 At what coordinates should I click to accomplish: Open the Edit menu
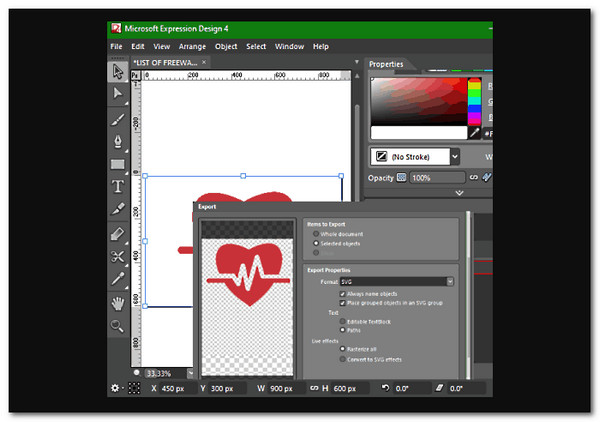tap(138, 46)
